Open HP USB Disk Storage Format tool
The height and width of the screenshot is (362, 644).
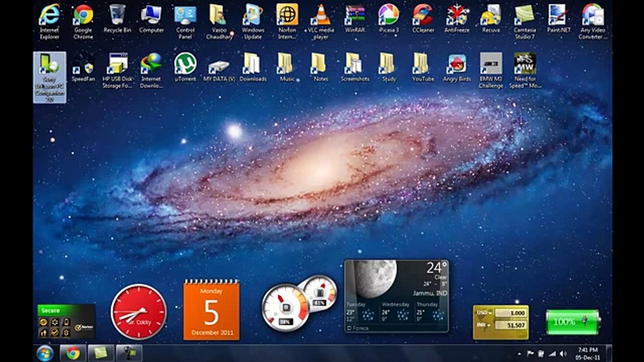coord(117,70)
